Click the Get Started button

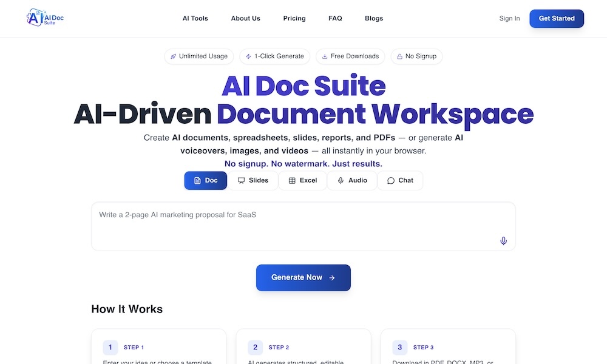(556, 18)
